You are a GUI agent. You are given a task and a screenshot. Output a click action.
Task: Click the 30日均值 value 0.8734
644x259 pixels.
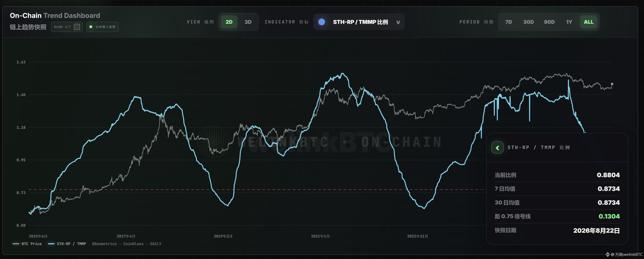click(x=609, y=202)
